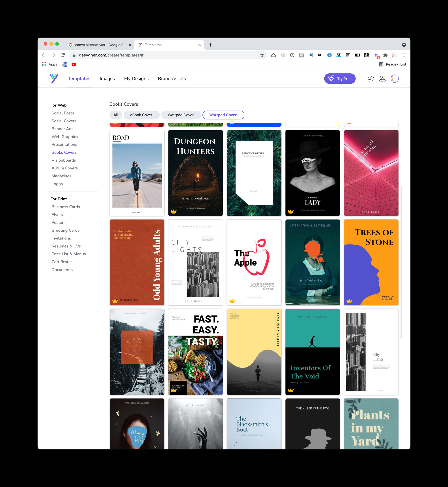Open the Road book cover template
Screen dimensions: 448x487
coord(137,173)
